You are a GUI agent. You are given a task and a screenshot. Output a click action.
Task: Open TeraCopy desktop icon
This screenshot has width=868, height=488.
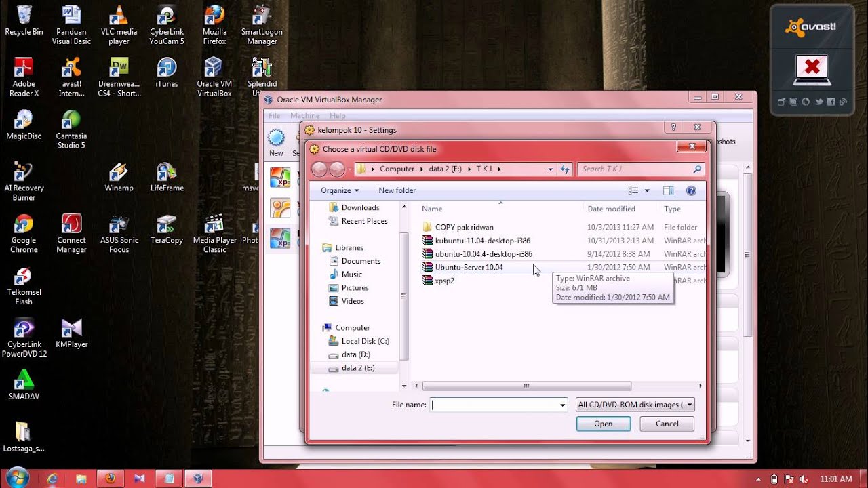(x=167, y=229)
